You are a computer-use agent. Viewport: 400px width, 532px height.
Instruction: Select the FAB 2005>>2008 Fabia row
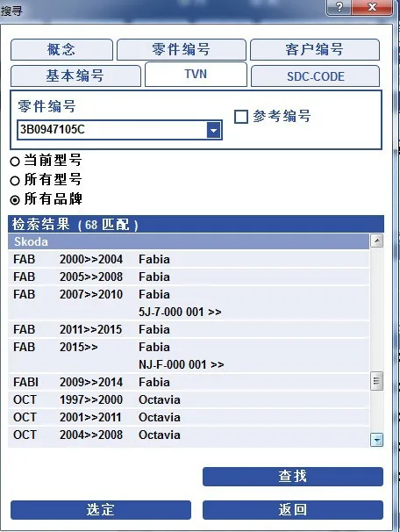(189, 277)
